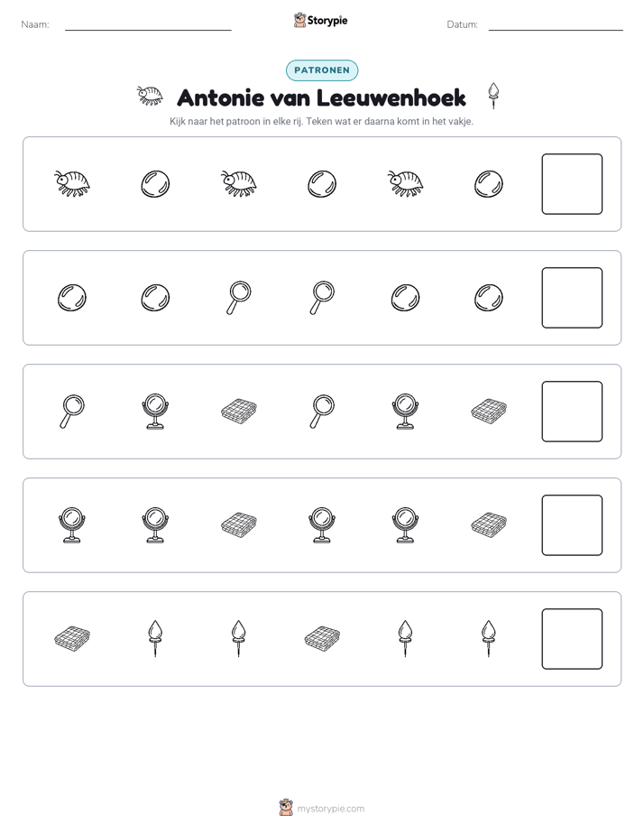Open the mystorypie.com footer link
Image resolution: width=644 pixels, height=834 pixels.
(322, 808)
